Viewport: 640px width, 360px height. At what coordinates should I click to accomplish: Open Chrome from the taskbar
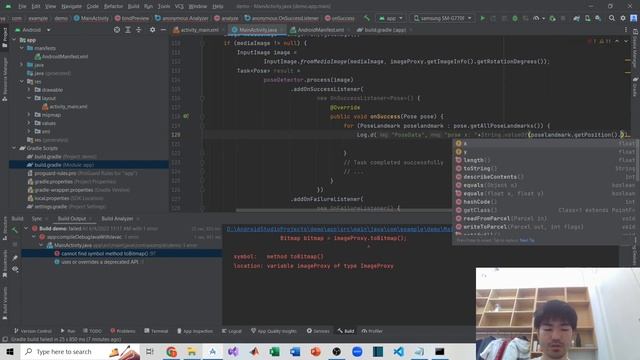[x=171, y=351]
